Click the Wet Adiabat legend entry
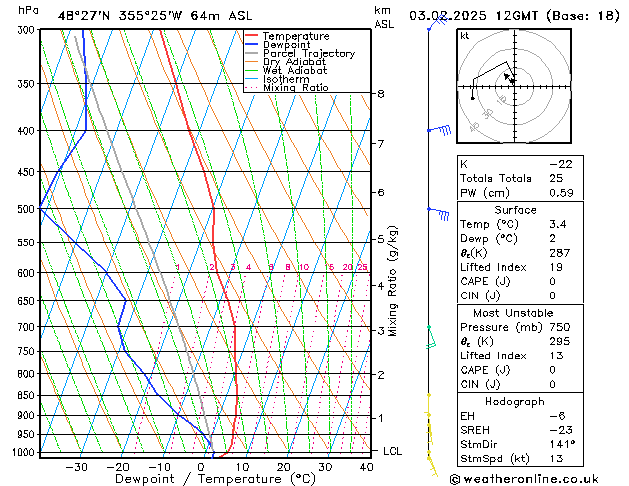 [x=295, y=71]
